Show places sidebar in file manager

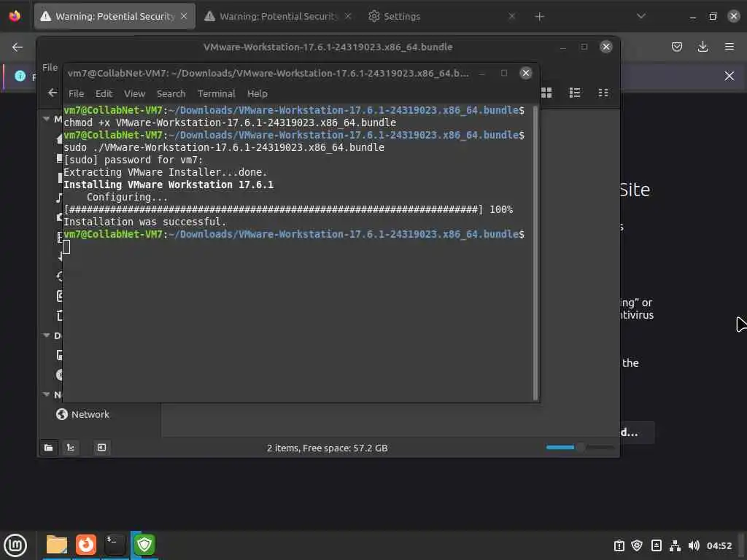(49, 448)
